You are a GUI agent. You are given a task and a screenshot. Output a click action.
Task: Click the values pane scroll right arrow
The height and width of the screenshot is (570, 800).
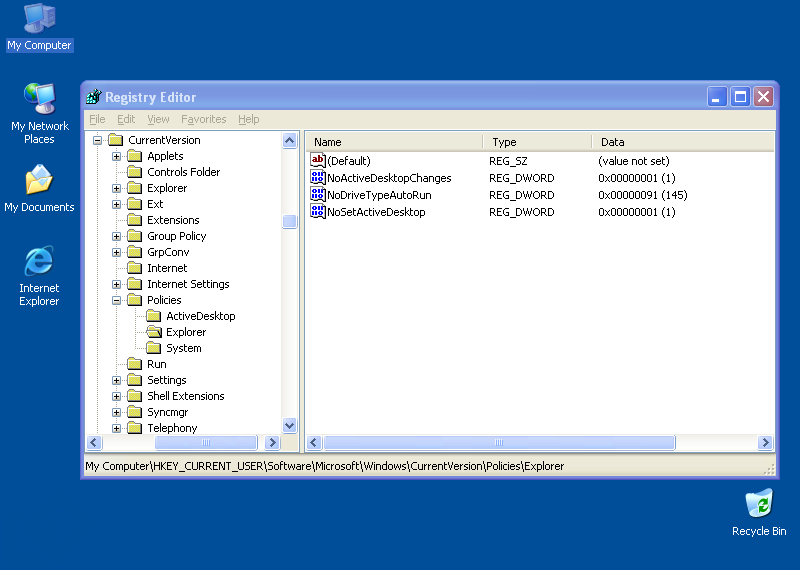765,442
